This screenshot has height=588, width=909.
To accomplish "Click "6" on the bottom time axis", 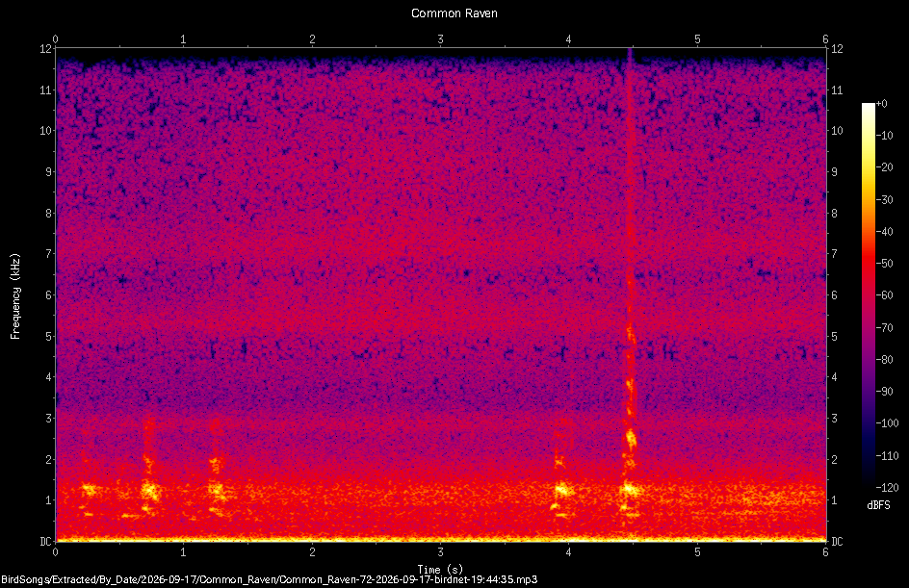I will (825, 552).
